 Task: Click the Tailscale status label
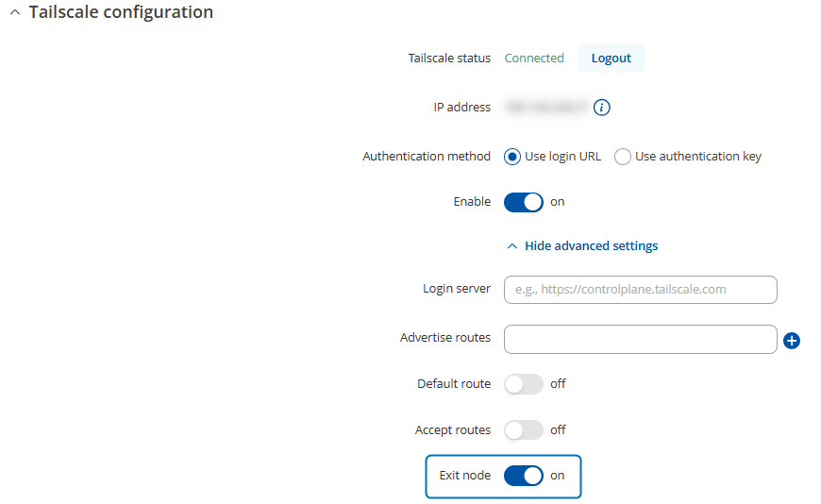coord(449,59)
